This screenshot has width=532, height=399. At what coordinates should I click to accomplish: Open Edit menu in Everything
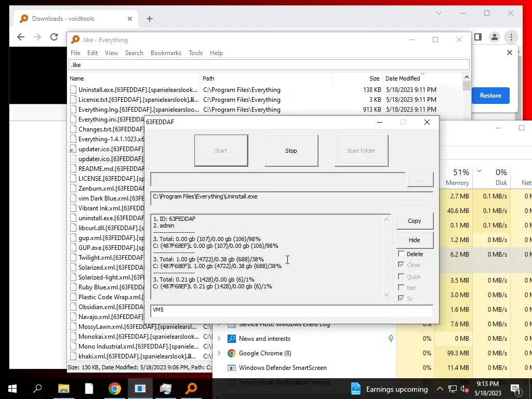point(92,53)
